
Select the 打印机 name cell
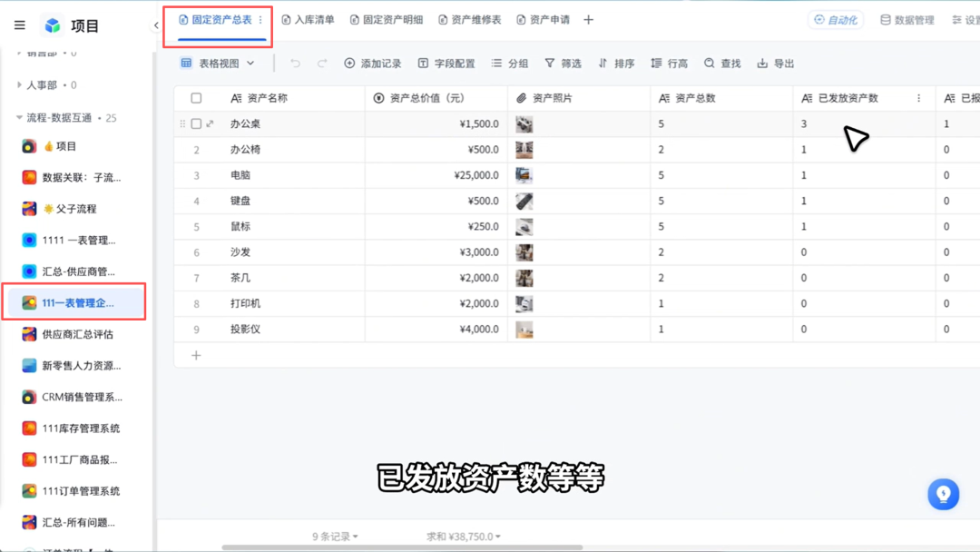pos(294,303)
